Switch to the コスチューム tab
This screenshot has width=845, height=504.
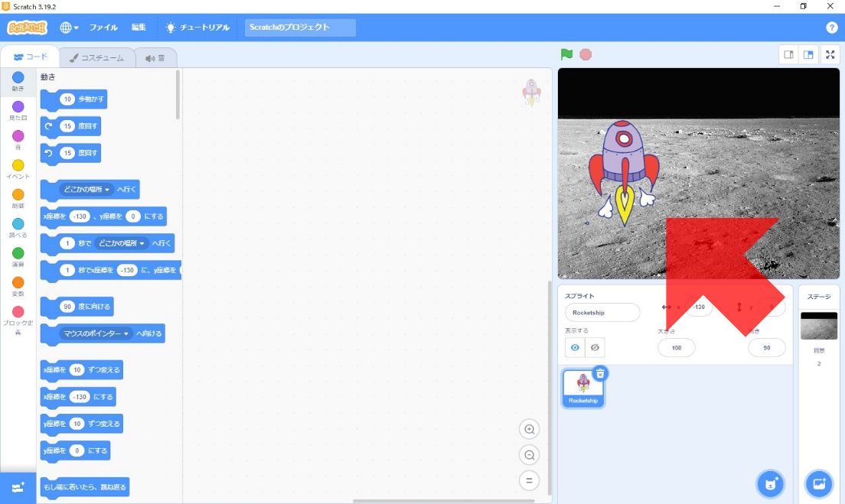(x=96, y=57)
